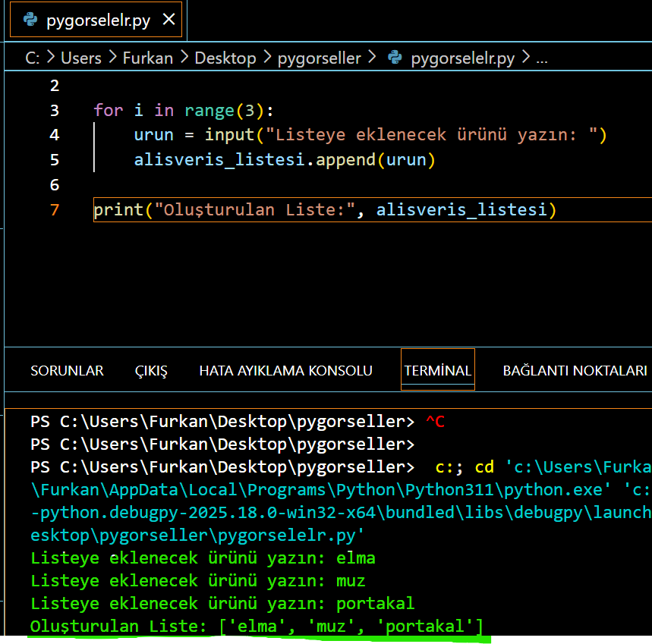Select the Desktop breadcrumb folder
This screenshot has width=652, height=644.
(x=225, y=58)
